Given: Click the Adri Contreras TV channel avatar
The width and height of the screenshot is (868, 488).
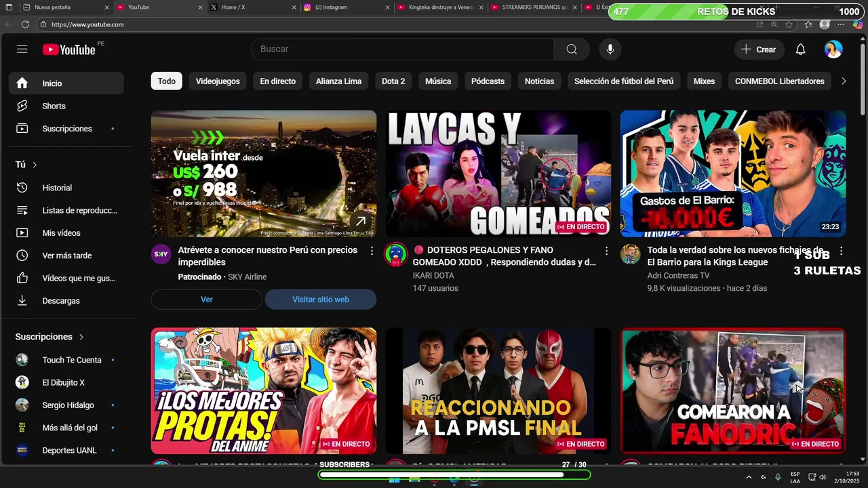Looking at the screenshot, I should [x=631, y=254].
